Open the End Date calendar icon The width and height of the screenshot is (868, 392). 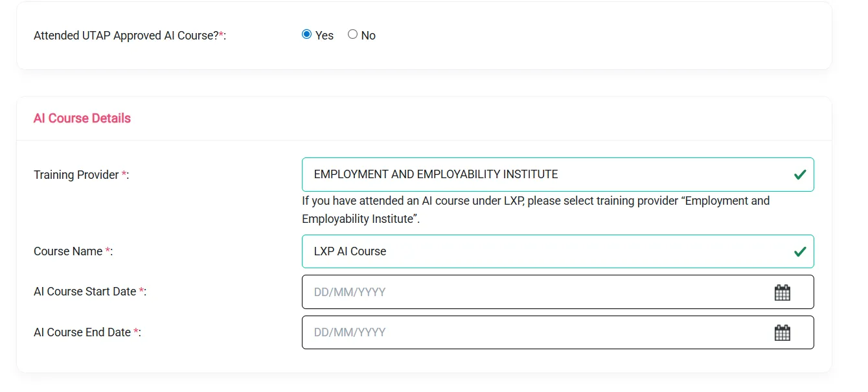click(782, 332)
